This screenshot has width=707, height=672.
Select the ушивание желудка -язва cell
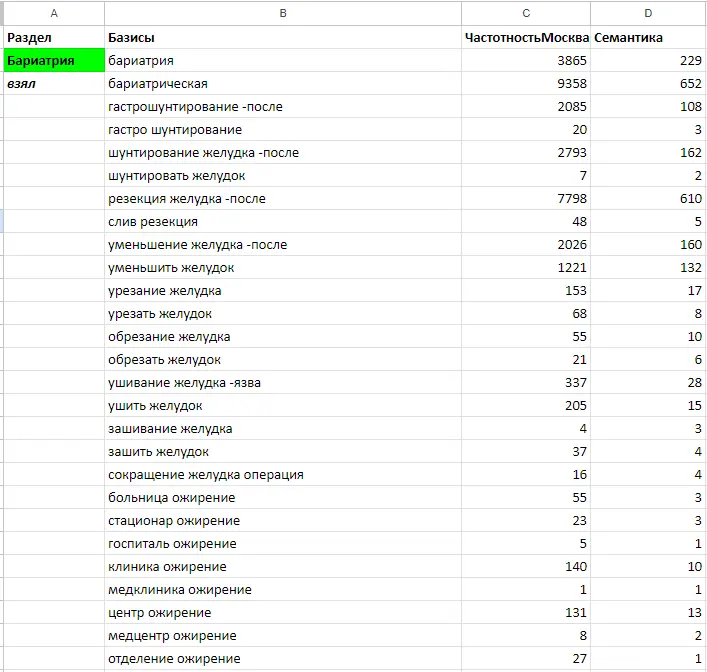pos(283,383)
